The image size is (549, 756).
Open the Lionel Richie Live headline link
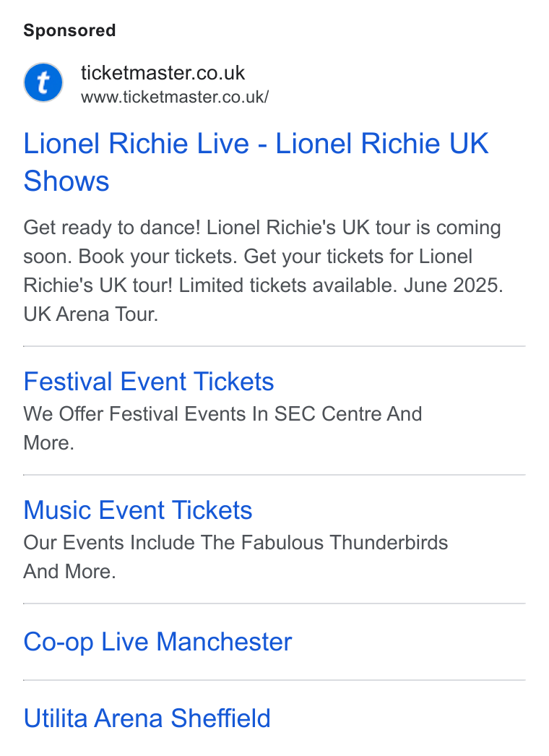coord(256,163)
